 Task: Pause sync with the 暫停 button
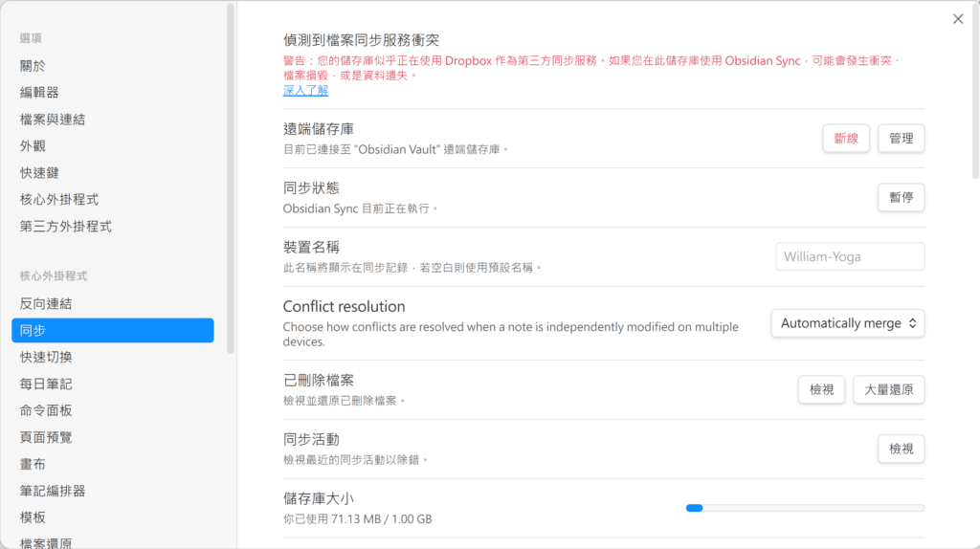(901, 198)
